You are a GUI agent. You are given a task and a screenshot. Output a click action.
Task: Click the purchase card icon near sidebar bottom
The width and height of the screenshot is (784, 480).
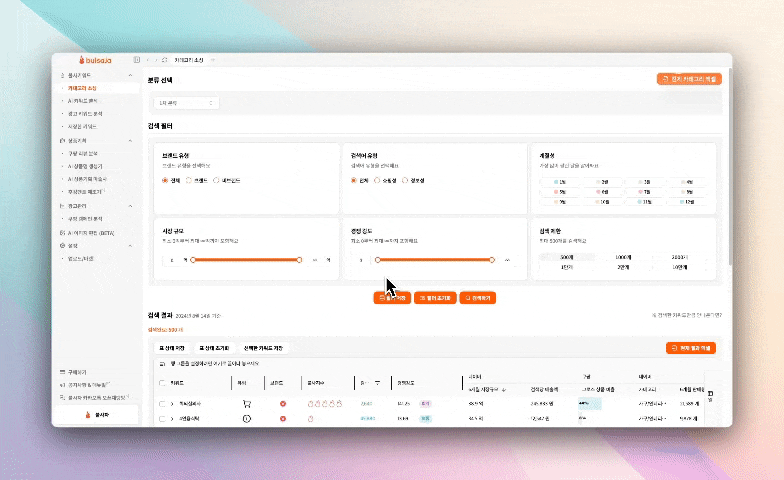(62, 372)
